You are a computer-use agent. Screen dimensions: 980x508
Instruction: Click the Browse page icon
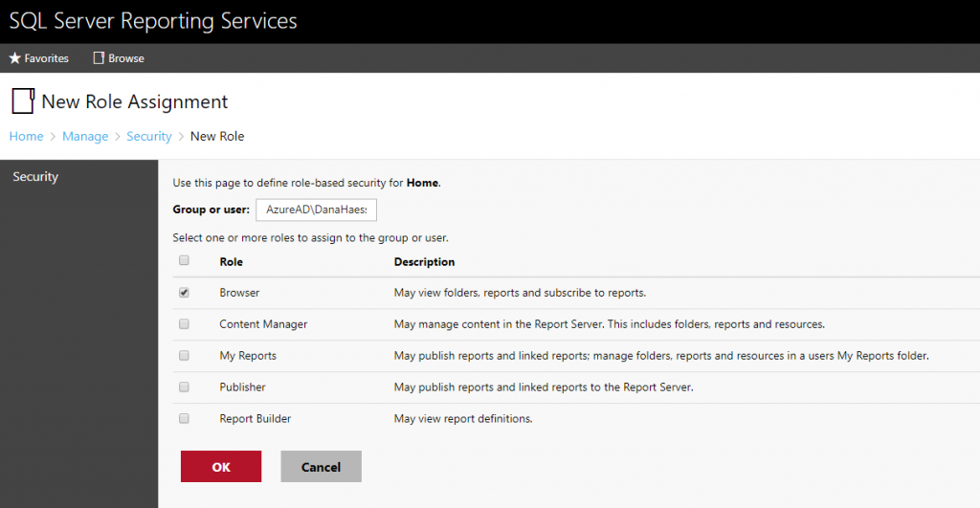[x=99, y=58]
